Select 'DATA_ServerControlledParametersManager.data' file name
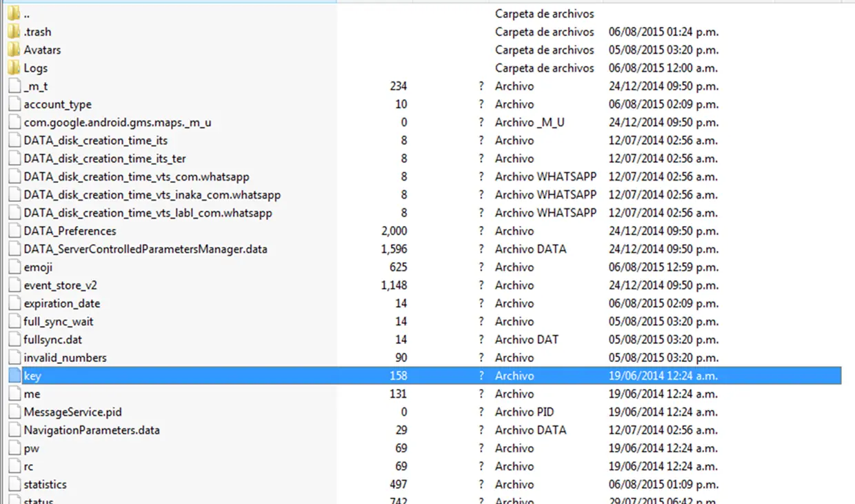The image size is (855, 504). 145,249
